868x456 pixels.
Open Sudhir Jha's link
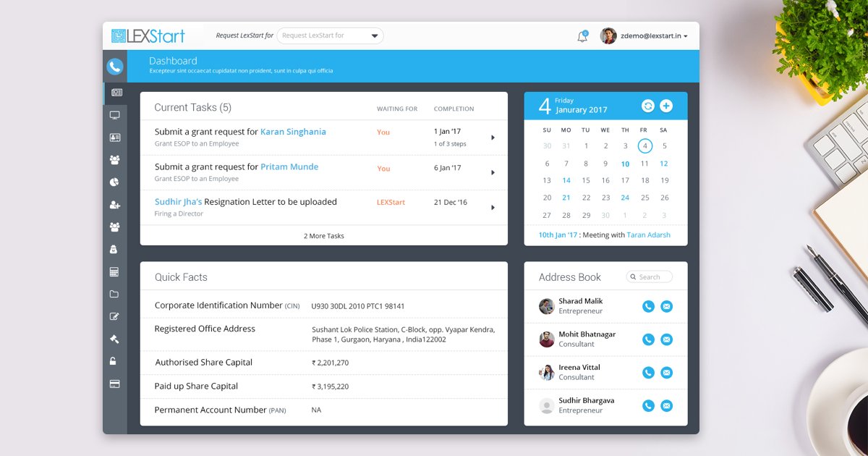pos(178,202)
